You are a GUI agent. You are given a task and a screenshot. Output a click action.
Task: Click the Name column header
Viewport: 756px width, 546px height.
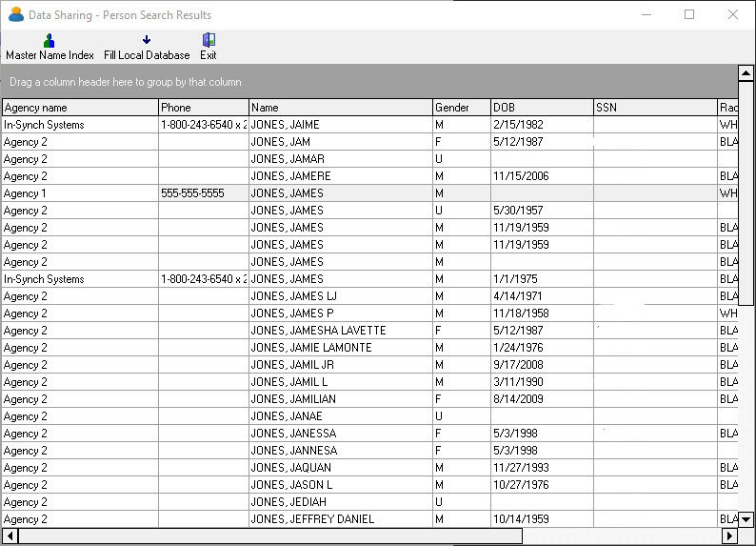[x=341, y=108]
